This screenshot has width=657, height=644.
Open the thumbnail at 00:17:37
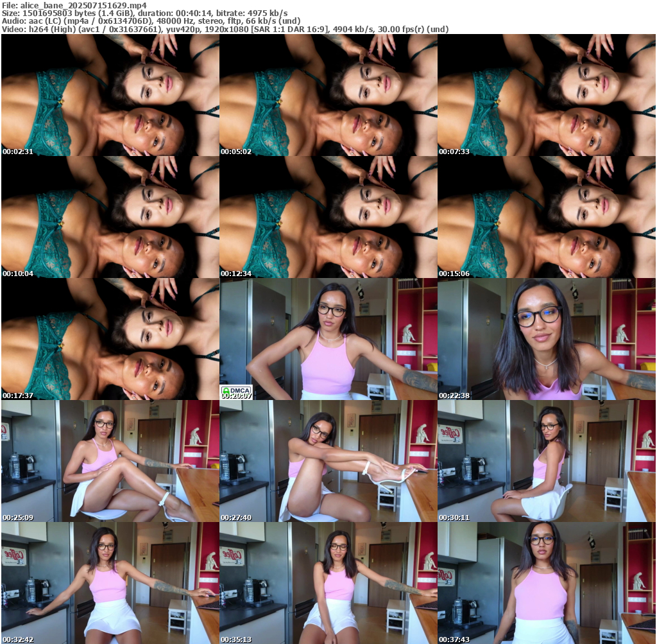click(x=110, y=339)
